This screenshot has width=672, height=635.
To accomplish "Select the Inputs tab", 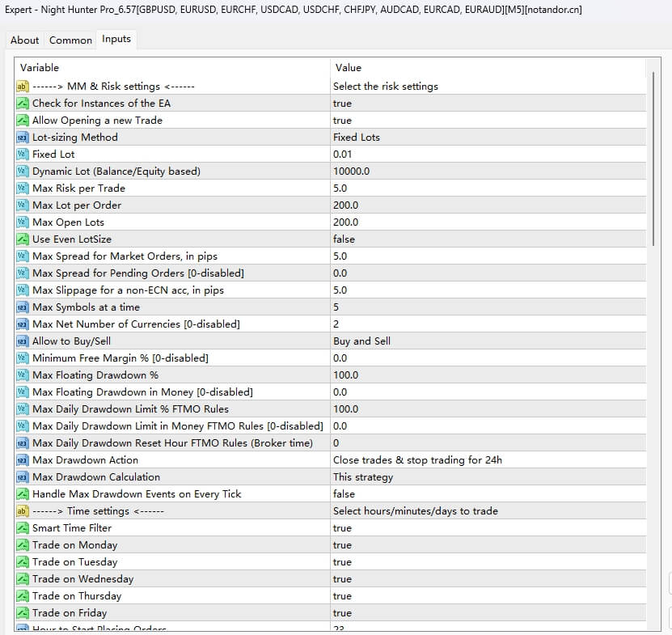I will 116,39.
